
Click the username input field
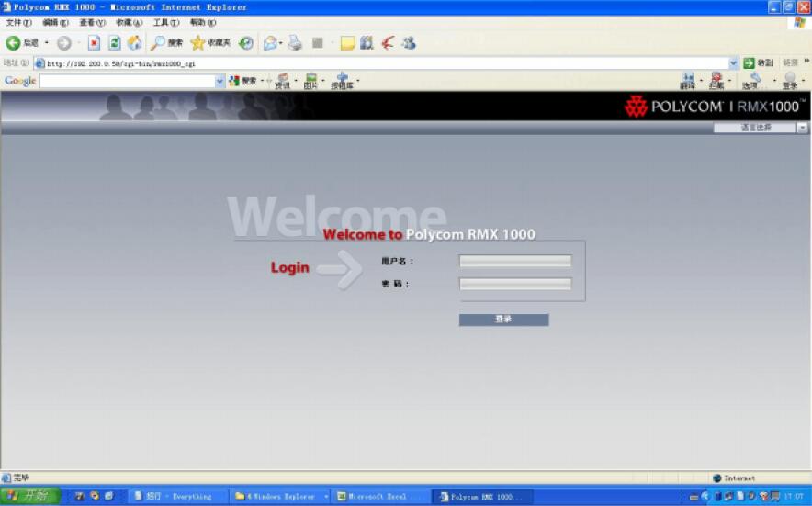pyautogui.click(x=515, y=262)
